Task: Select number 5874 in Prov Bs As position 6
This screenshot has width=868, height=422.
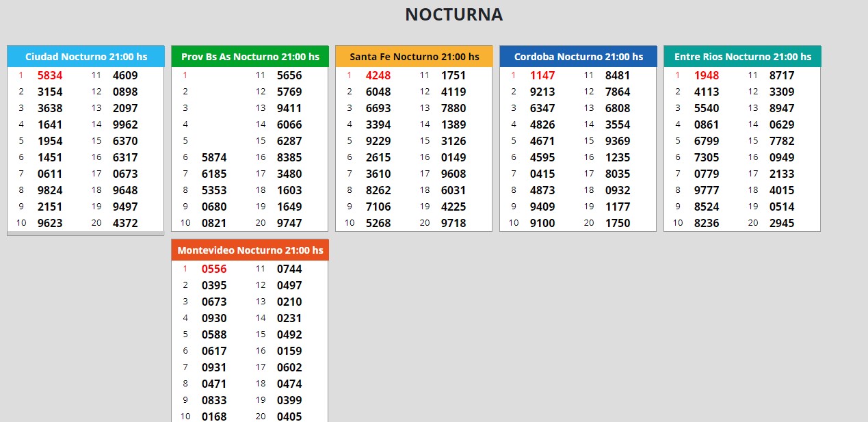Action: 214,157
